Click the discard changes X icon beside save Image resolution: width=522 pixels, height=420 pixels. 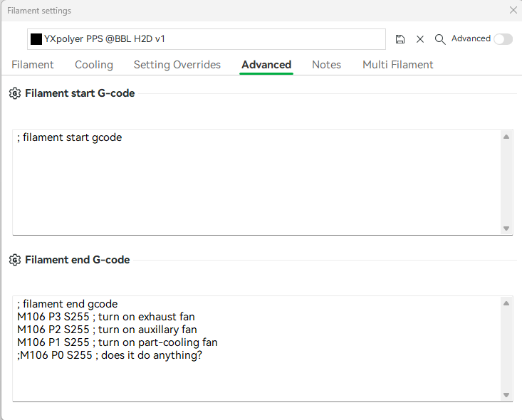click(x=420, y=39)
